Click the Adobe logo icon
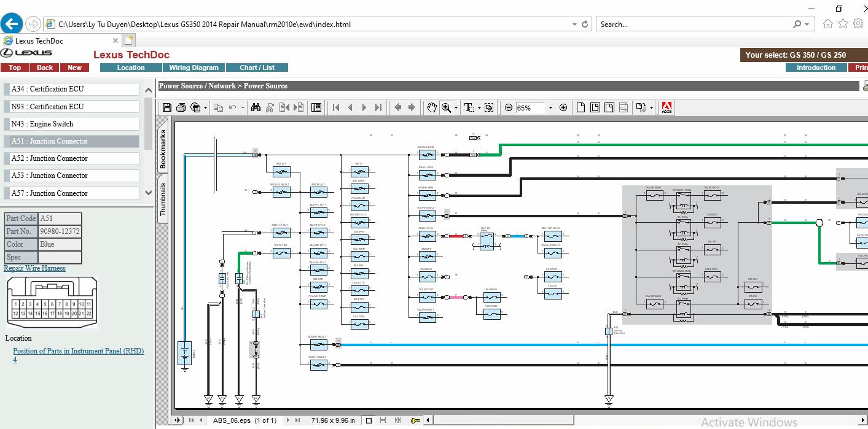868x429 pixels. (667, 107)
